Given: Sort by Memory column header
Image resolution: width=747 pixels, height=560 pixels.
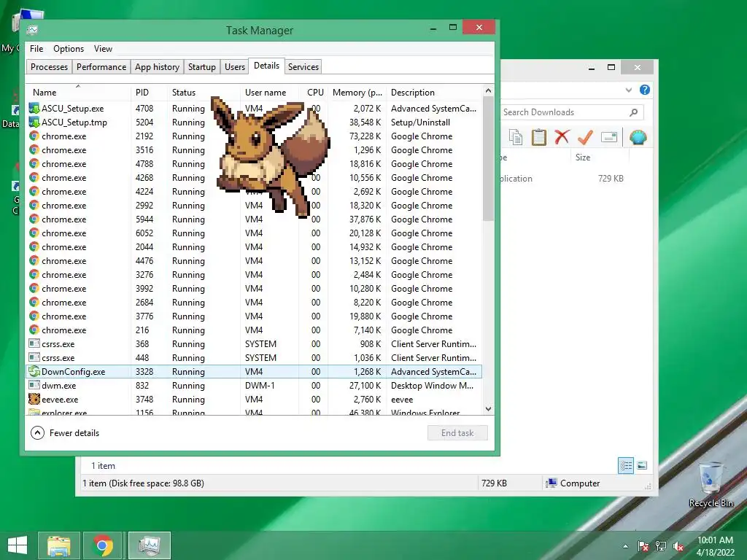Looking at the screenshot, I should point(357,93).
